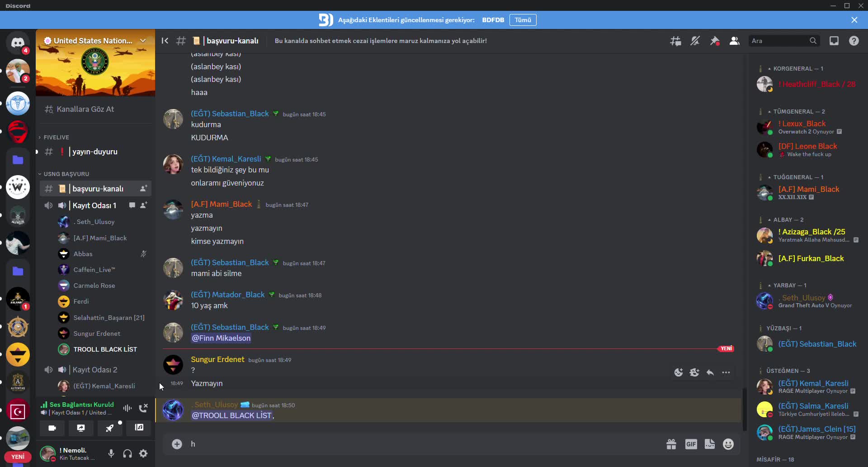This screenshot has height=467, width=868.
Task: Join Kayıt Odası 2 voice channel
Action: (x=95, y=370)
